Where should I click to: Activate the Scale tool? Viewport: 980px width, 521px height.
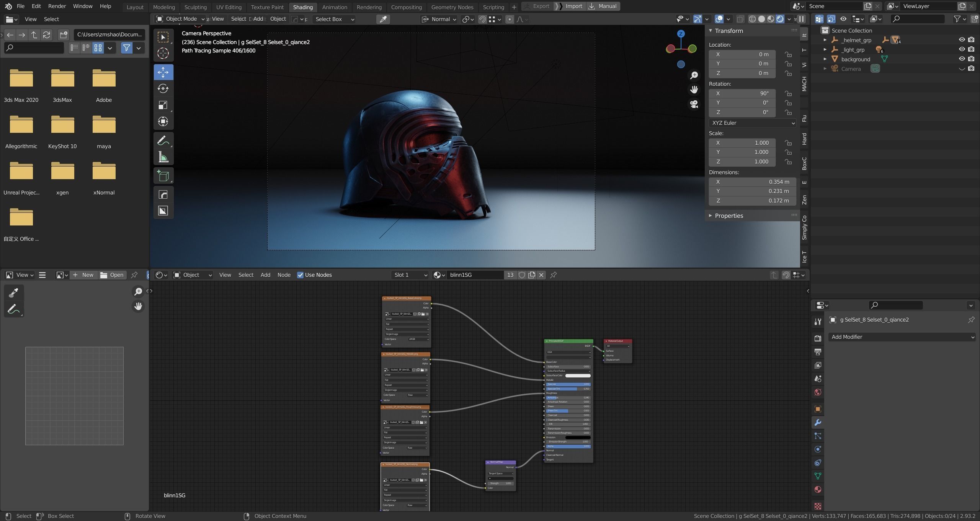click(x=163, y=105)
